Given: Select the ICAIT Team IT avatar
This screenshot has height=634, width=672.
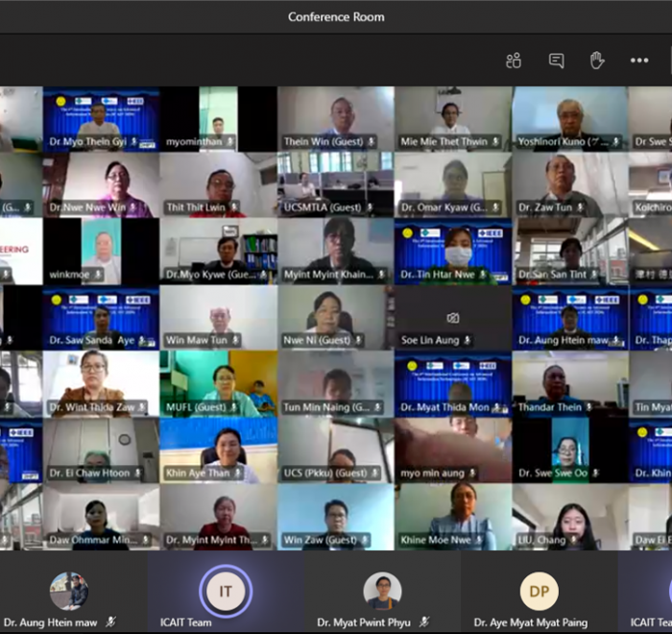Looking at the screenshot, I should [x=226, y=591].
